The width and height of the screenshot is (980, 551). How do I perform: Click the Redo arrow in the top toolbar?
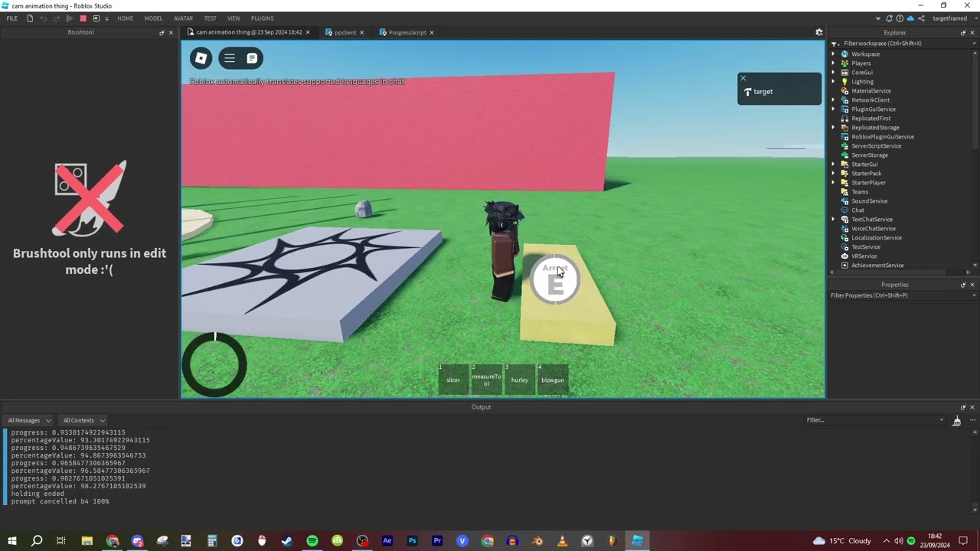point(56,18)
